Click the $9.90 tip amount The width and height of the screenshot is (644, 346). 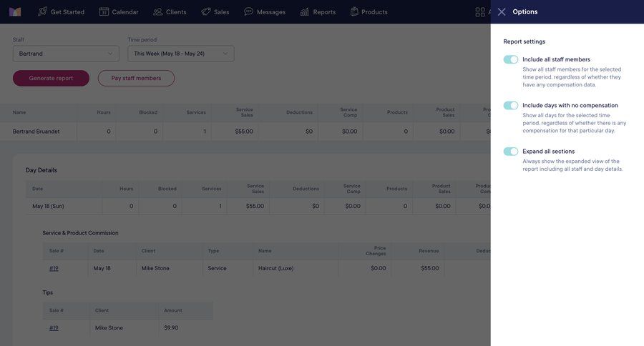coord(171,328)
